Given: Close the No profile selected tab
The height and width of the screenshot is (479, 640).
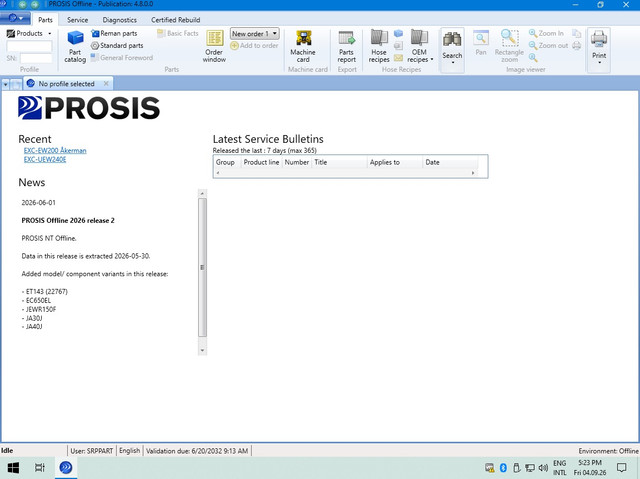Looking at the screenshot, I should [x=106, y=84].
